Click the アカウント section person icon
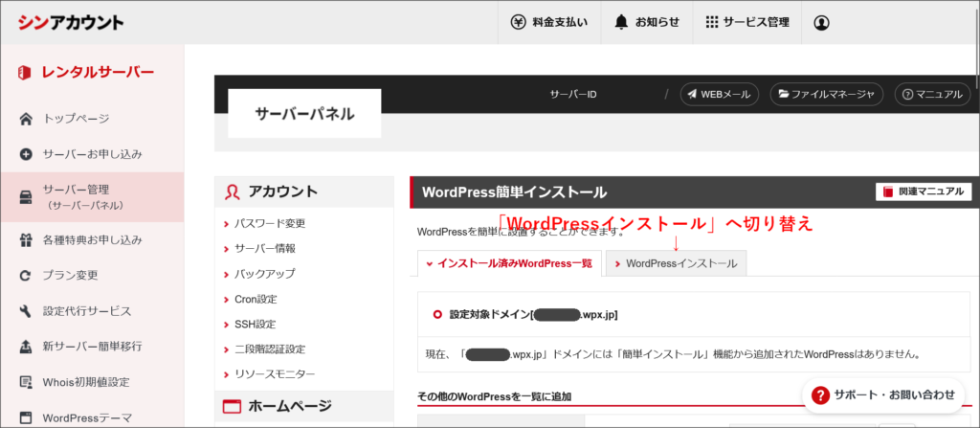The height and width of the screenshot is (428, 980). click(232, 192)
